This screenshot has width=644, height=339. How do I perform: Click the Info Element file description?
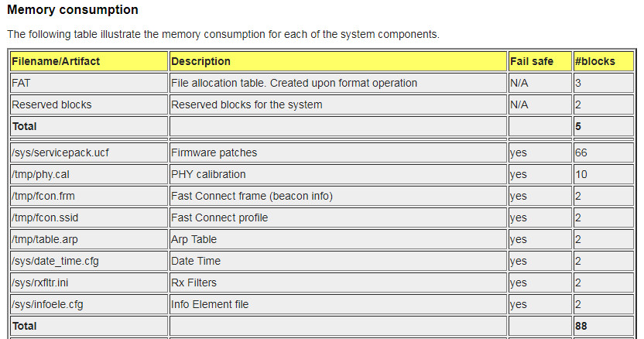tap(210, 304)
